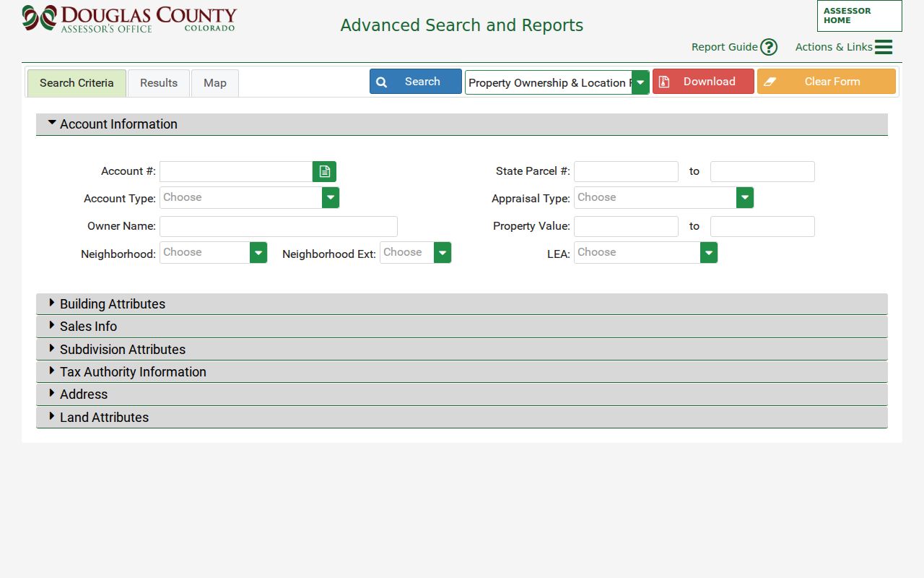This screenshot has height=578, width=924.
Task: Switch to the Map tab
Action: point(215,83)
